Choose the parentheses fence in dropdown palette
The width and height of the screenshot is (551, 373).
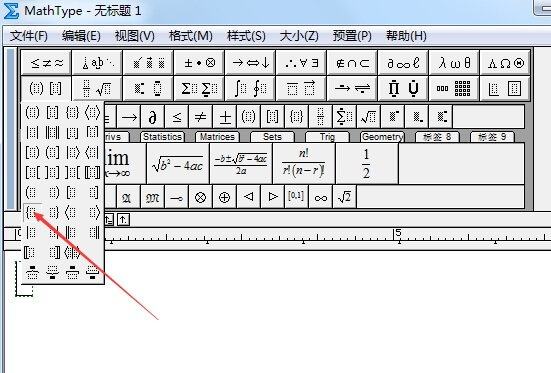32,112
